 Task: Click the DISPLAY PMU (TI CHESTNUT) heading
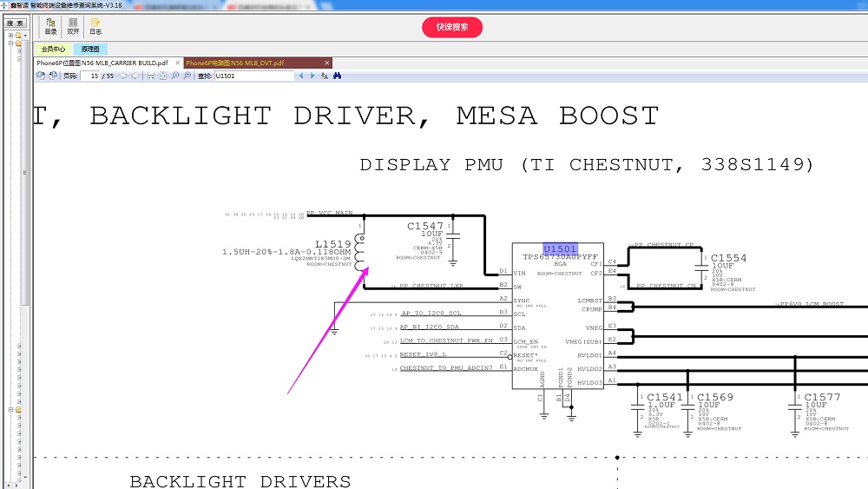[587, 164]
